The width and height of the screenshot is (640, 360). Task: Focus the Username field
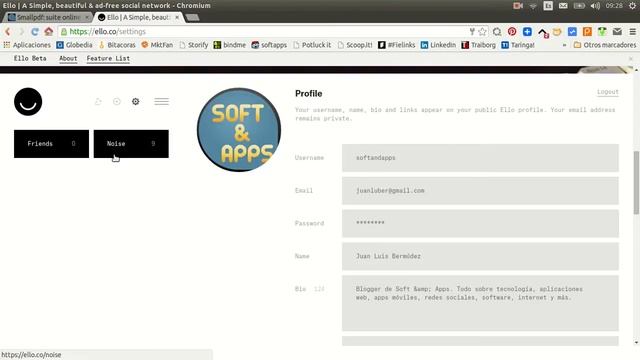point(480,158)
